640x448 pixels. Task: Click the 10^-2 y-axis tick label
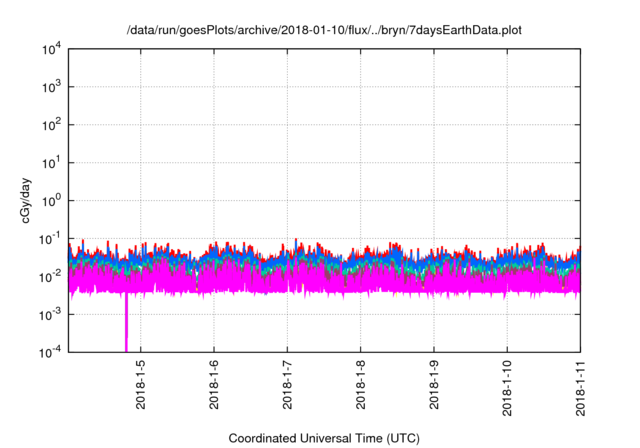click(51, 276)
